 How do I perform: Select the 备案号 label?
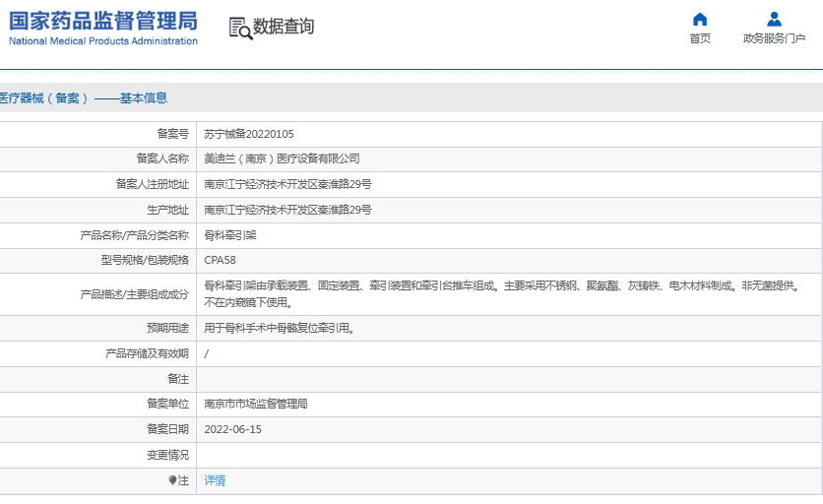pyautogui.click(x=172, y=134)
